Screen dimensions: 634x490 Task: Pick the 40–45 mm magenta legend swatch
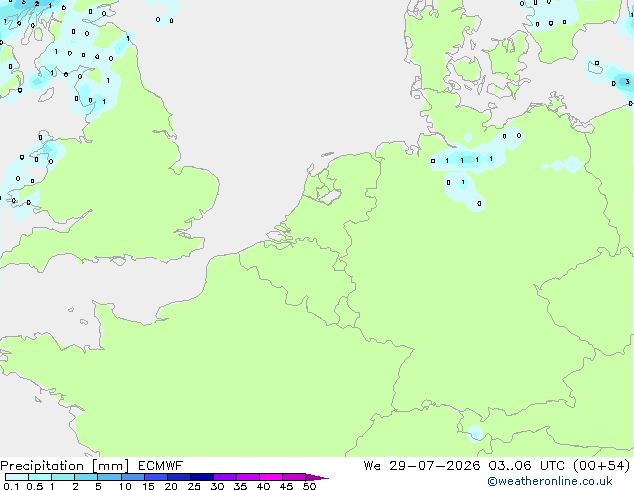click(x=271, y=477)
